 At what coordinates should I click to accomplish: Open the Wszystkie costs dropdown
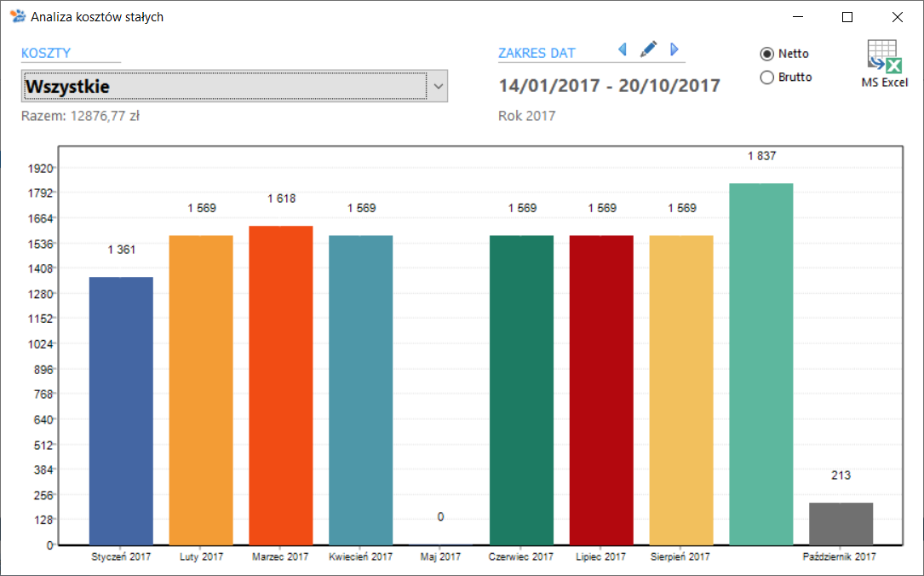click(x=234, y=86)
